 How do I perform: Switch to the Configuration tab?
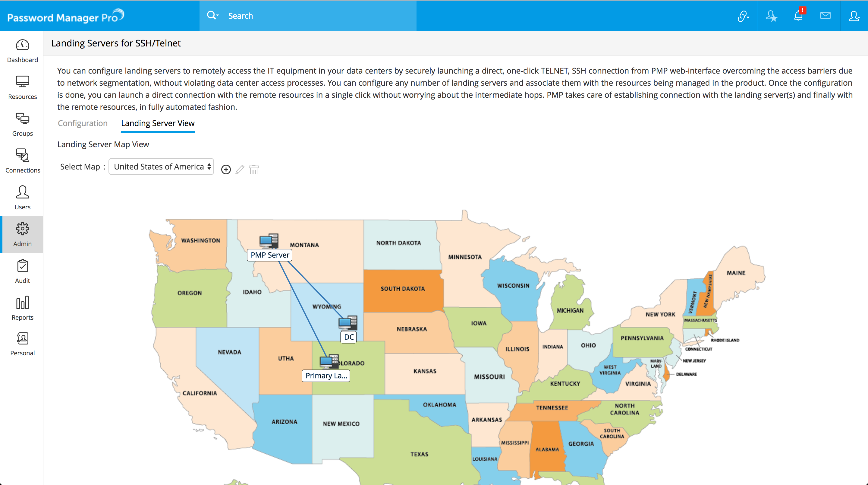[83, 123]
